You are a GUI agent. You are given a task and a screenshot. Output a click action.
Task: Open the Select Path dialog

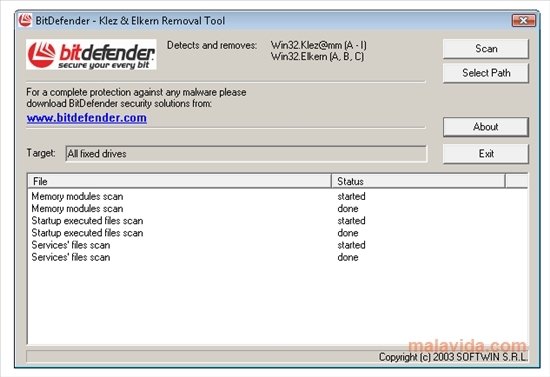tap(486, 73)
